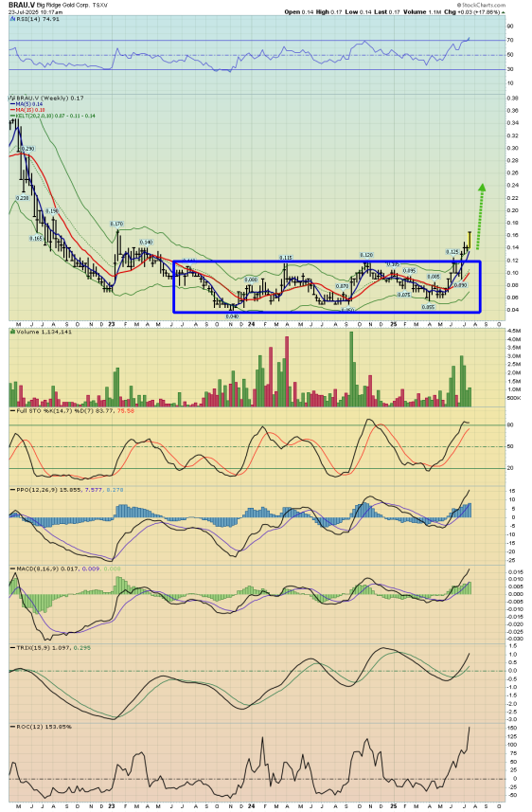The width and height of the screenshot is (532, 812).
Task: Click the Volume 1,134,141 panel label
Action: (x=44, y=332)
